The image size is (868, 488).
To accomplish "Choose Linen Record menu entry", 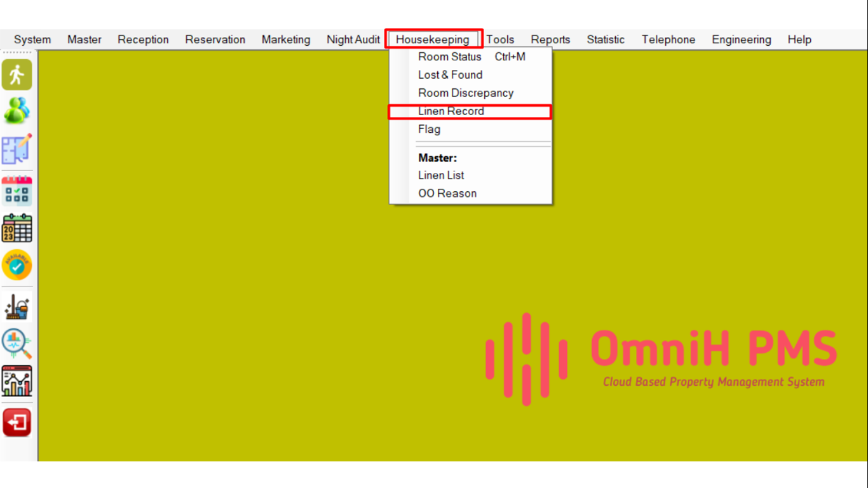I will 471,111.
